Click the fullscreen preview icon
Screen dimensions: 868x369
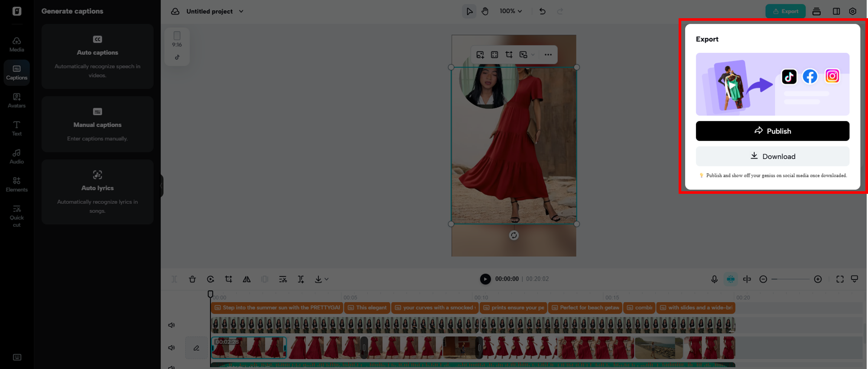click(840, 279)
